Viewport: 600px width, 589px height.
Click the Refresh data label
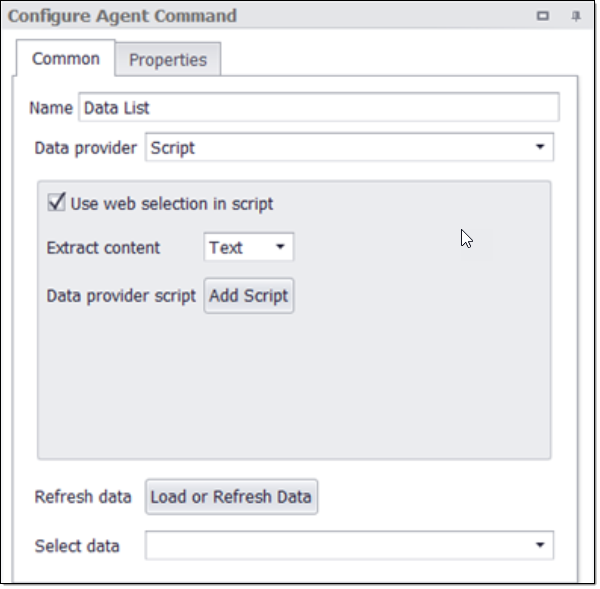(83, 497)
